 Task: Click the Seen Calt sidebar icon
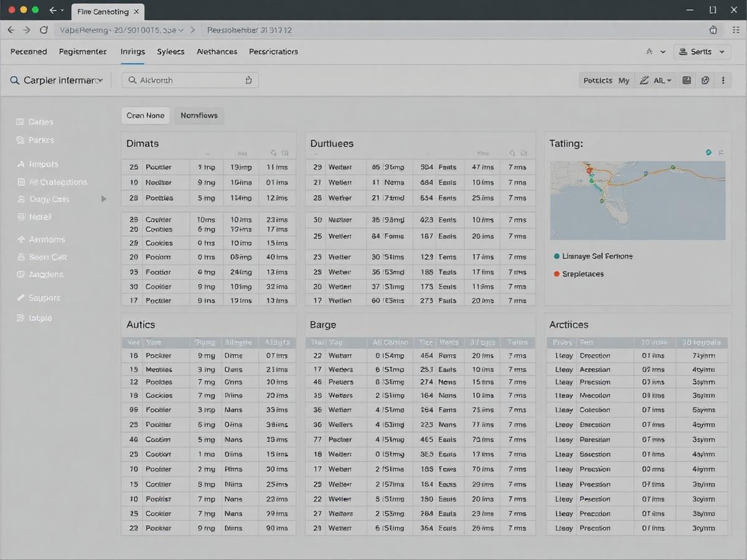[20, 257]
